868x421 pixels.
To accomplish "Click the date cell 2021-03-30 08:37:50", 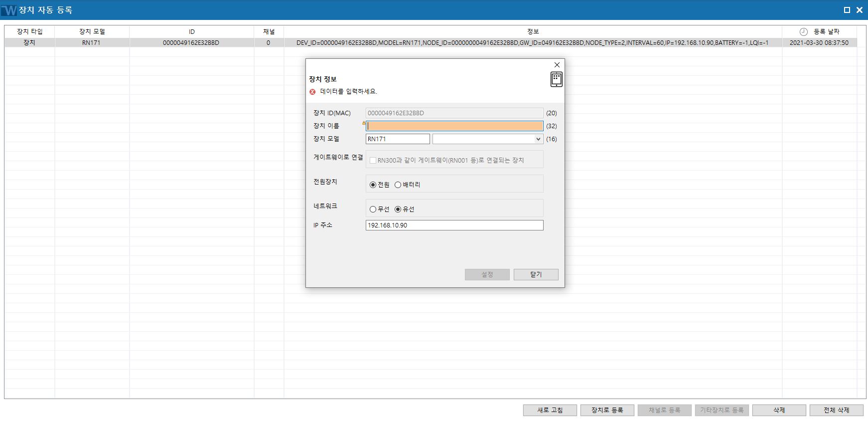I will pyautogui.click(x=819, y=43).
